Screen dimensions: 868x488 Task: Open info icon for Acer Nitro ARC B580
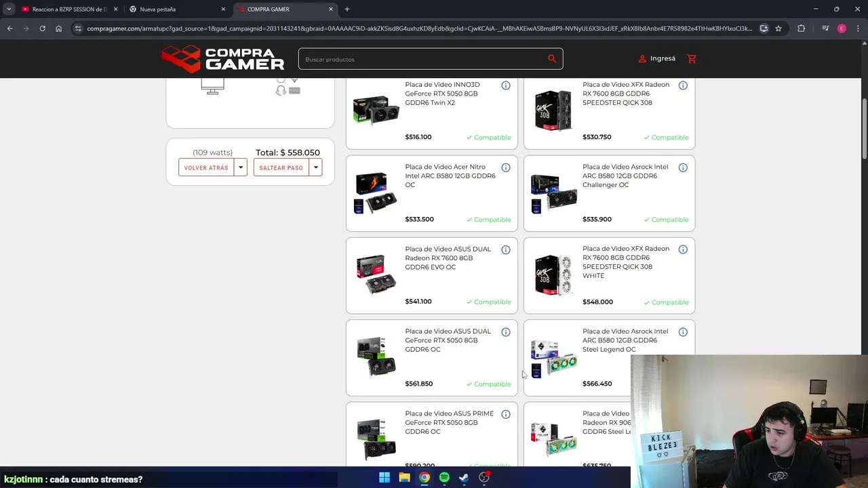pyautogui.click(x=506, y=167)
